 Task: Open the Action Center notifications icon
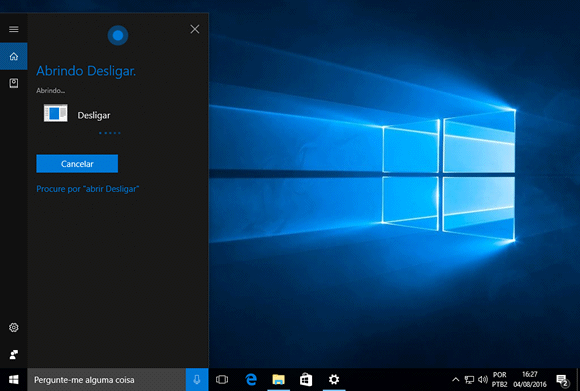coord(563,380)
